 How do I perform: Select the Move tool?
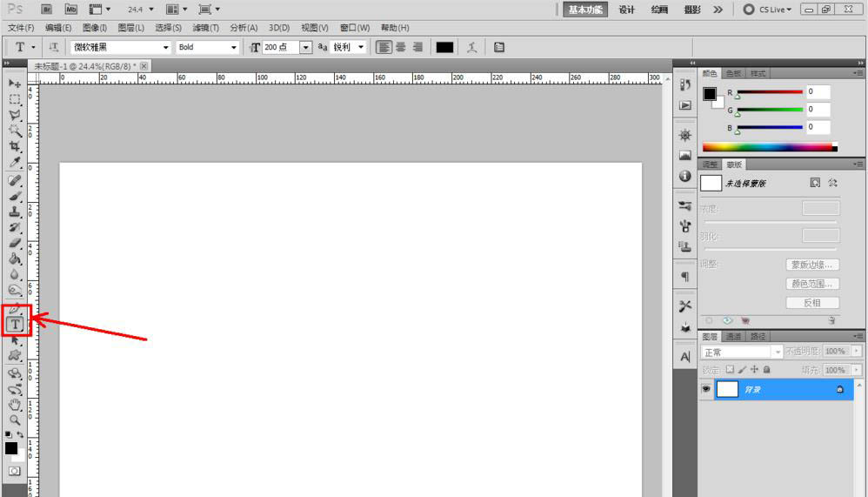[x=15, y=83]
